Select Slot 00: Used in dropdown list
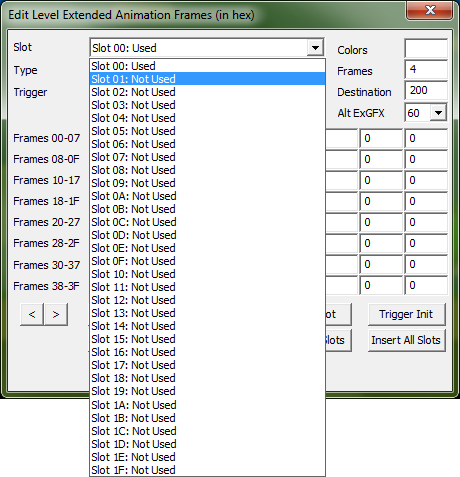Screen dimensions: 460x477 point(207,66)
